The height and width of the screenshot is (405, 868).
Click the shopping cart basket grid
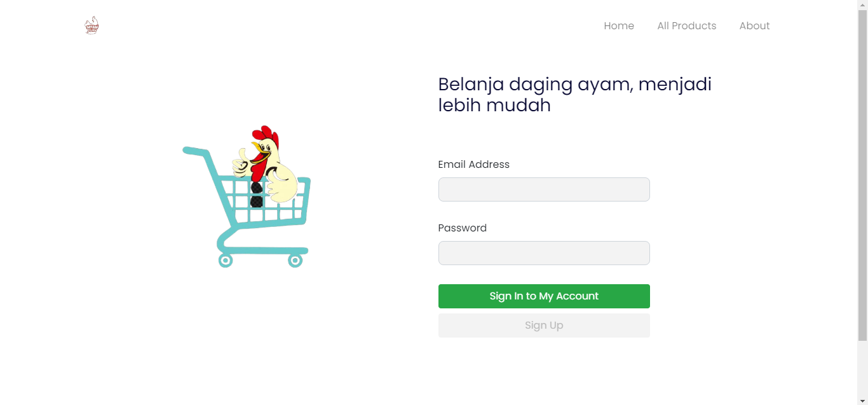point(241,201)
